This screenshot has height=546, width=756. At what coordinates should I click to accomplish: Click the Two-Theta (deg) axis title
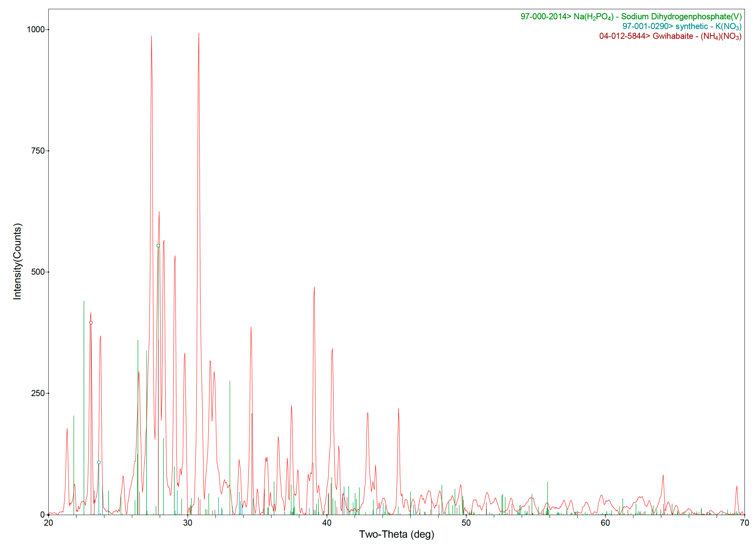pos(396,534)
